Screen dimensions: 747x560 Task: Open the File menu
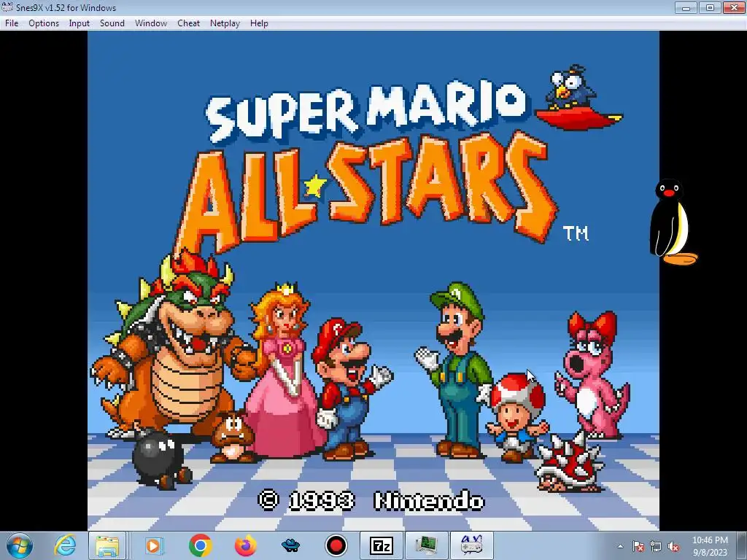click(x=12, y=23)
